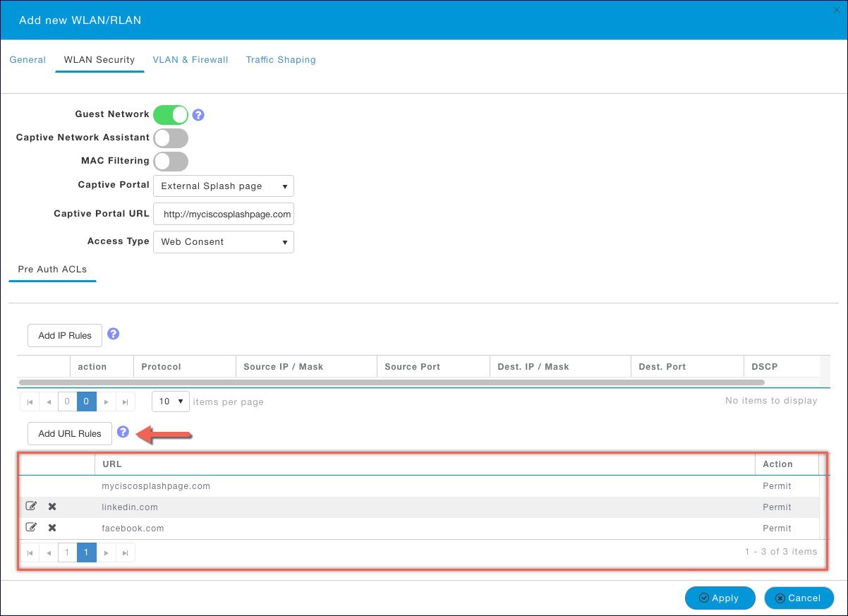Go to next page of IP rules

(106, 401)
